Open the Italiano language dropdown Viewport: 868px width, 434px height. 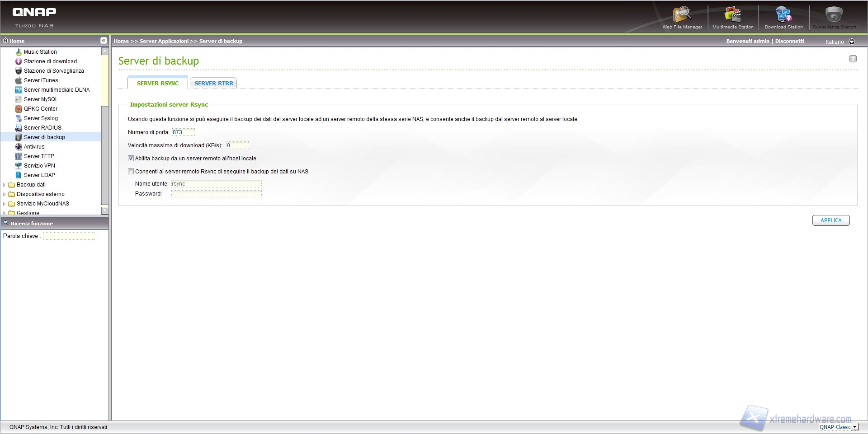(852, 42)
